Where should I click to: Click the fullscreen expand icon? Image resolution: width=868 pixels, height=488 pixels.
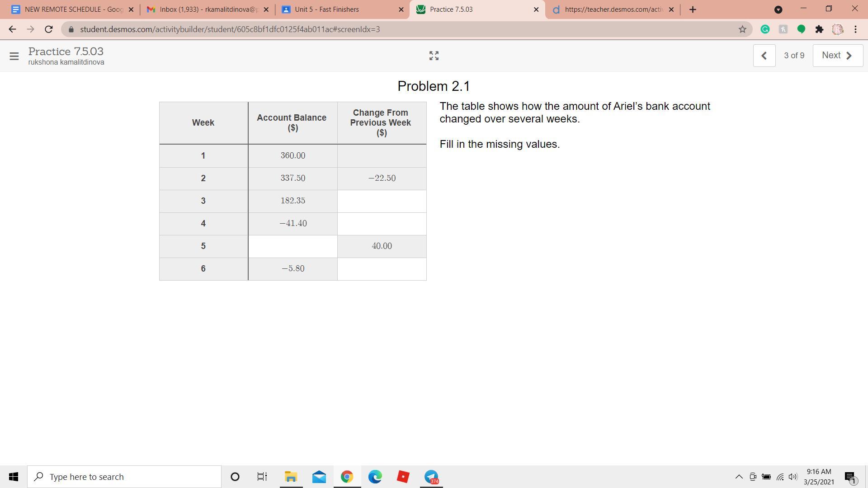coord(434,56)
